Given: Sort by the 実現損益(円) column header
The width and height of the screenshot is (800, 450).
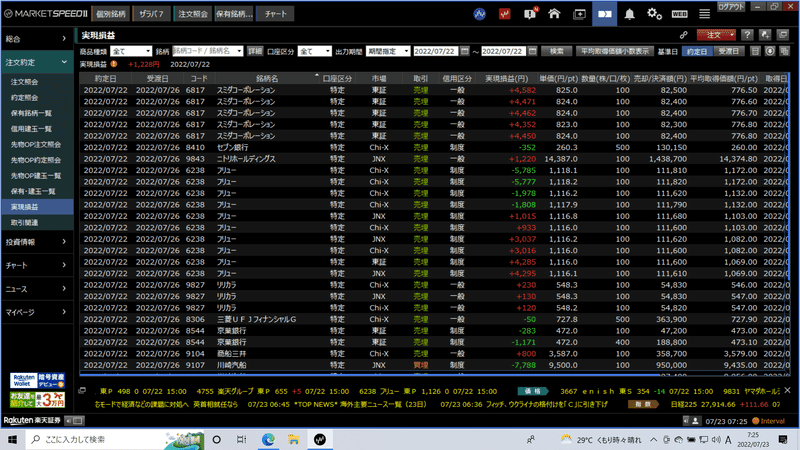Looking at the screenshot, I should point(506,78).
